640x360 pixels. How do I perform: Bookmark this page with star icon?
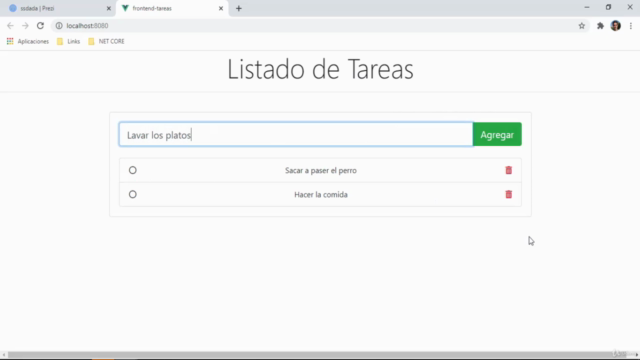(582, 26)
